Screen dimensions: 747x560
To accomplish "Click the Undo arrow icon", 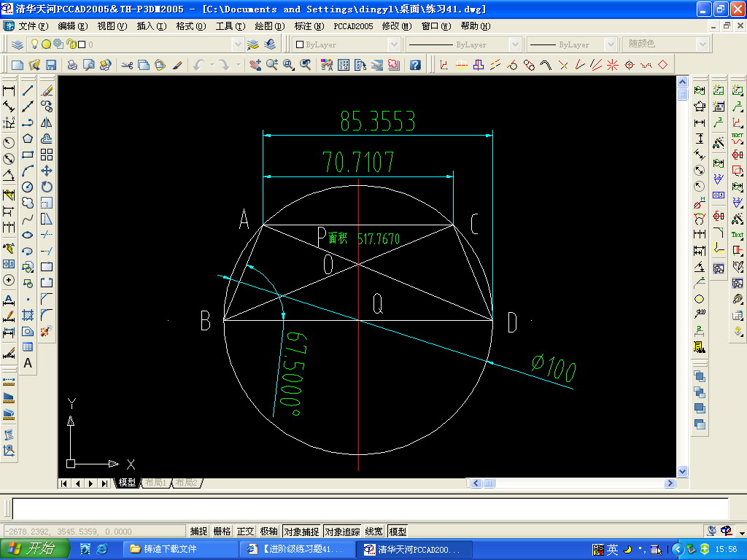I will coord(199,65).
